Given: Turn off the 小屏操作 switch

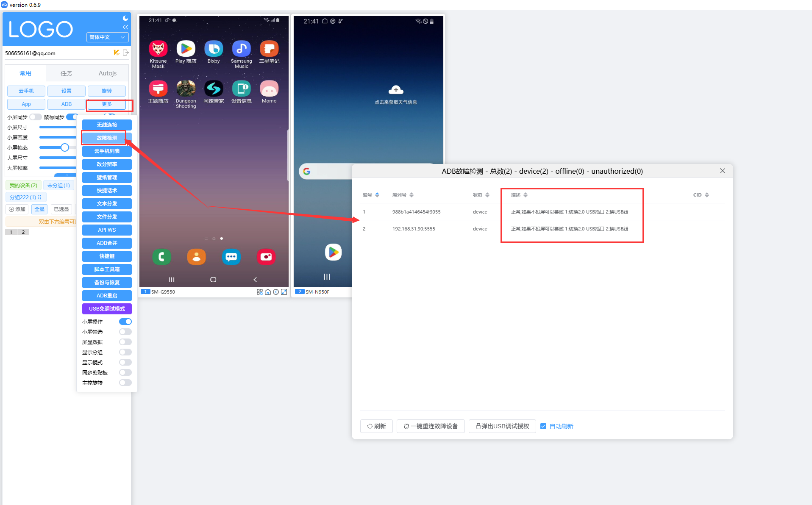Looking at the screenshot, I should pyautogui.click(x=125, y=322).
